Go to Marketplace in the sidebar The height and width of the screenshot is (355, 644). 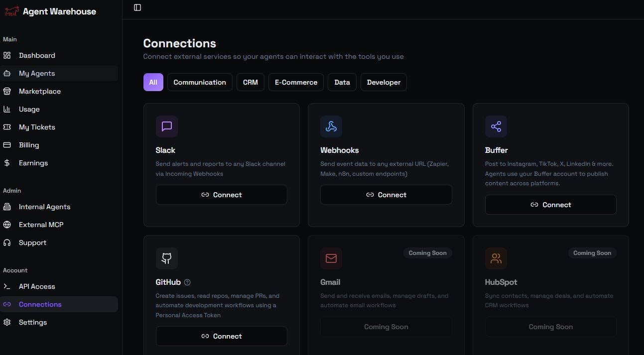pos(59,91)
